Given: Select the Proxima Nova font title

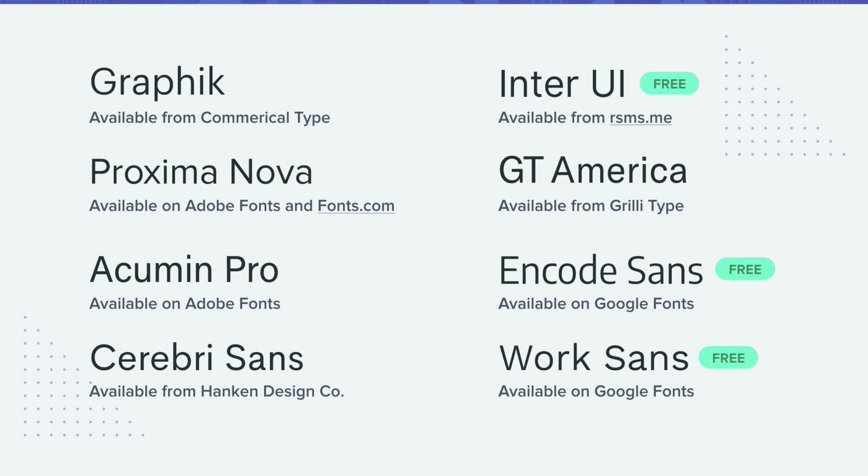Looking at the screenshot, I should point(201,172).
